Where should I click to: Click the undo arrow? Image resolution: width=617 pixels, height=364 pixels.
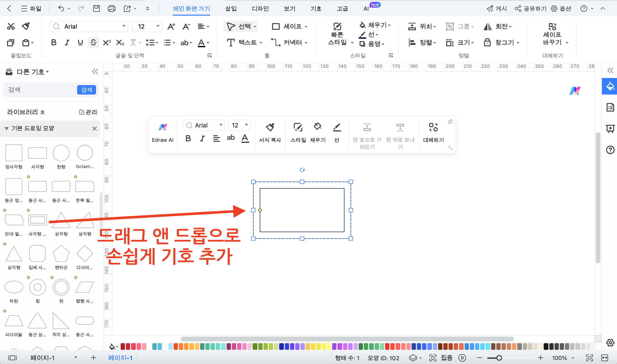pos(61,9)
